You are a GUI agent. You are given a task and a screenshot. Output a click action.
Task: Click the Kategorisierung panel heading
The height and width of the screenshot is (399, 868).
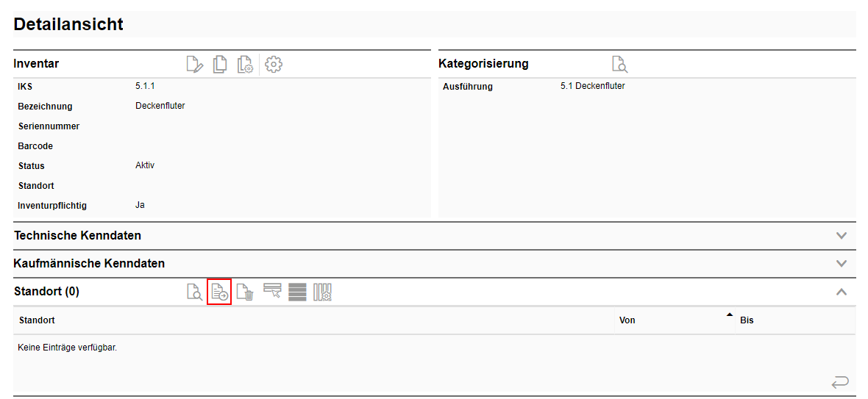coord(483,63)
